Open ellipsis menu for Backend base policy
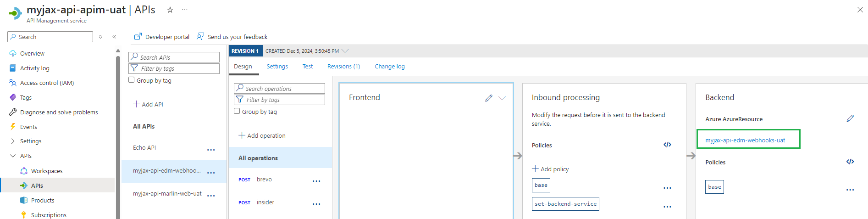 850,190
